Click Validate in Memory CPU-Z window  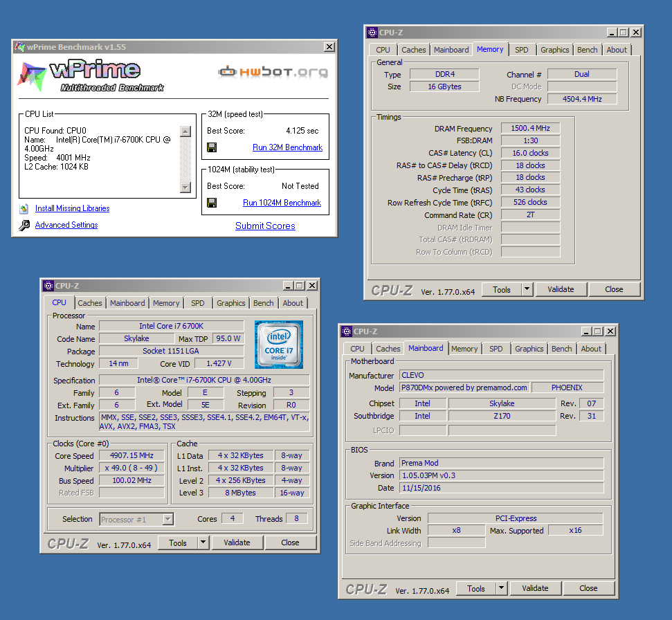coord(561,290)
